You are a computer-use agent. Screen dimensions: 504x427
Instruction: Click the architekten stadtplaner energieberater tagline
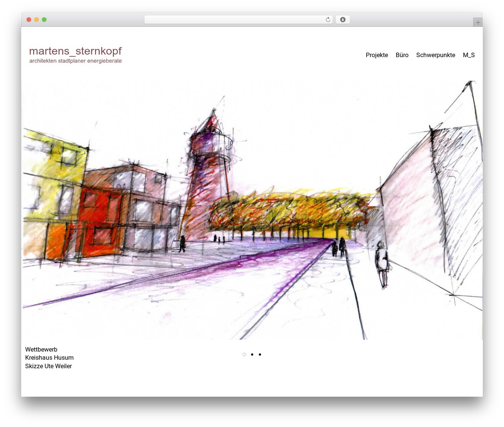coord(76,61)
